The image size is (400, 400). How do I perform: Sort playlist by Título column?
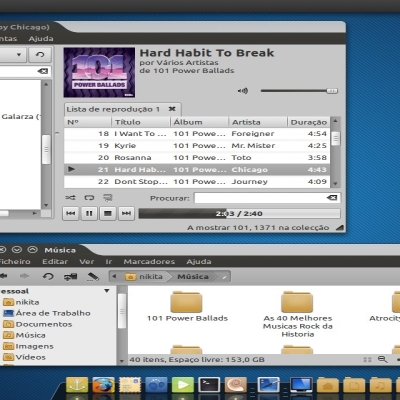(x=141, y=122)
